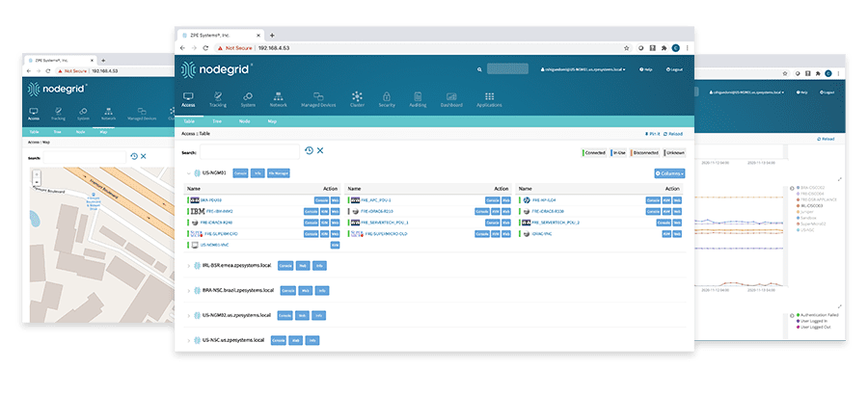Open the Cluster section icon
868x395 pixels.
(x=357, y=98)
